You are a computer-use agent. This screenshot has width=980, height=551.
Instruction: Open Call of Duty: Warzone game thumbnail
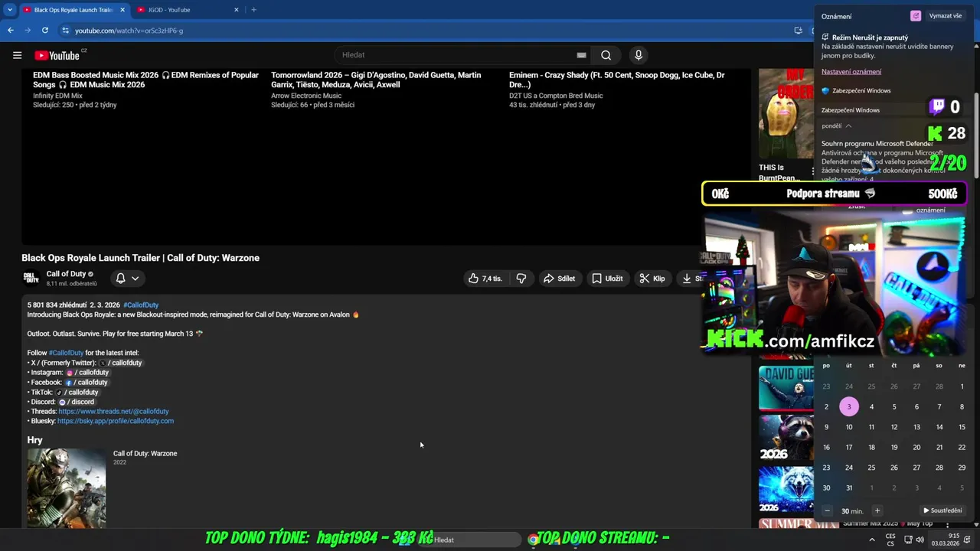point(67,487)
